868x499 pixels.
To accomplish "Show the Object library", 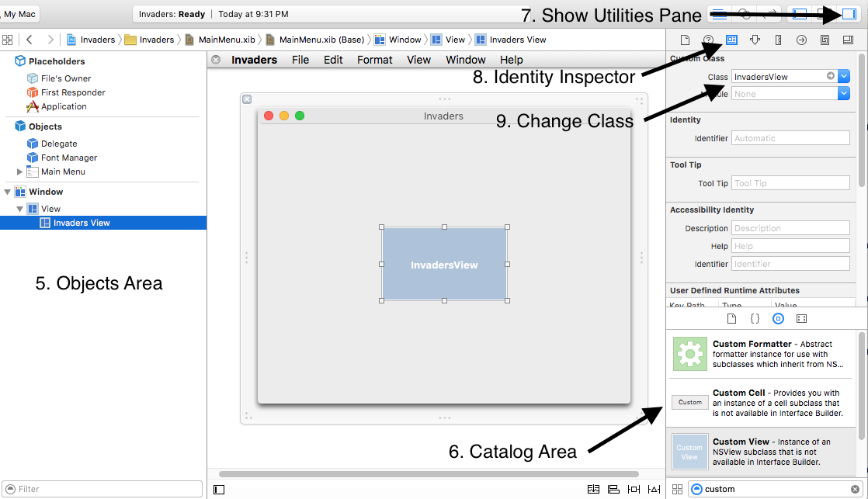I will [778, 319].
